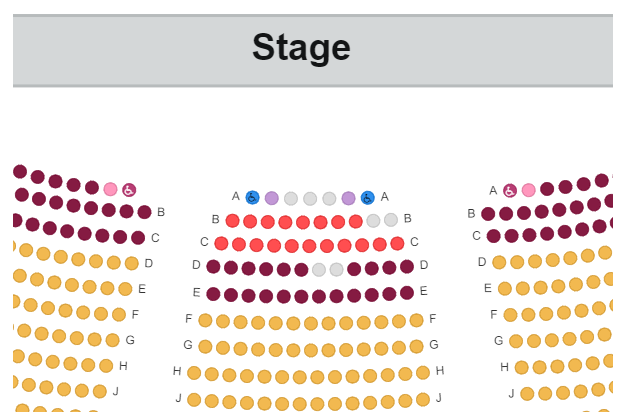Pick leftmost yellow seat in center row F
Screen dimensions: 627x412
coord(205,320)
